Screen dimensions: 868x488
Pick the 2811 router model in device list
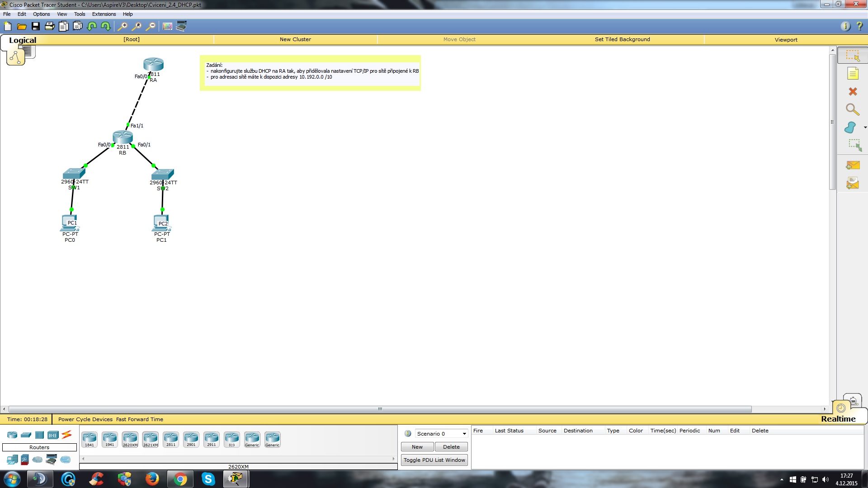[171, 439]
